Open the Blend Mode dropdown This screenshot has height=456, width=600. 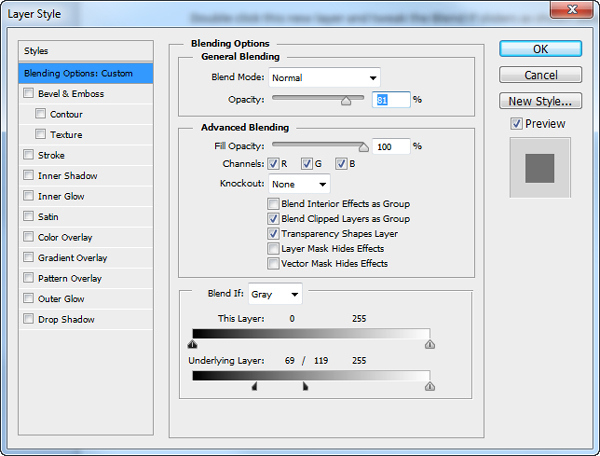pos(324,78)
